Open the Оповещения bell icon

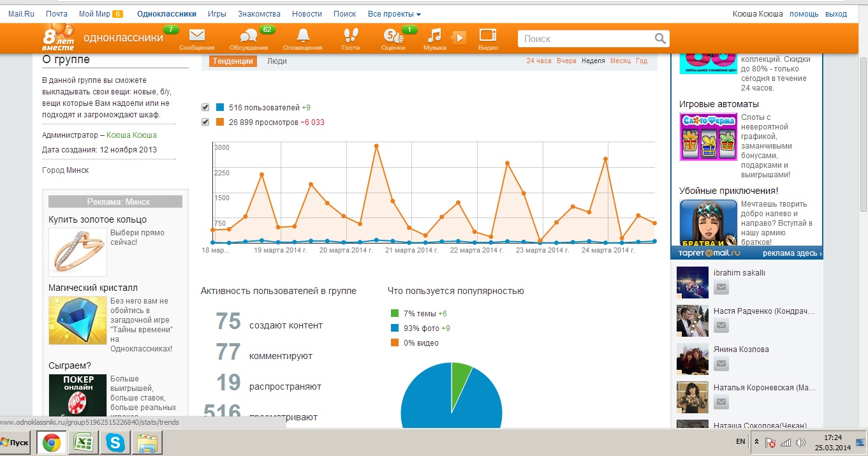coord(303,36)
